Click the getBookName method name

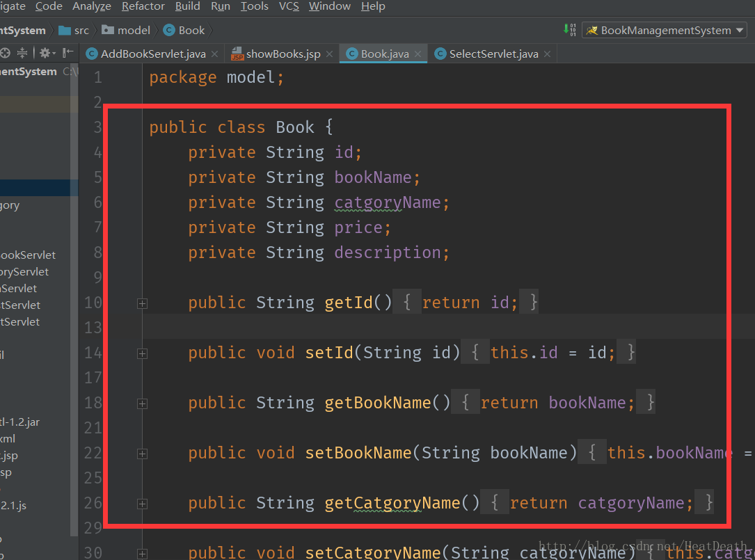point(377,403)
